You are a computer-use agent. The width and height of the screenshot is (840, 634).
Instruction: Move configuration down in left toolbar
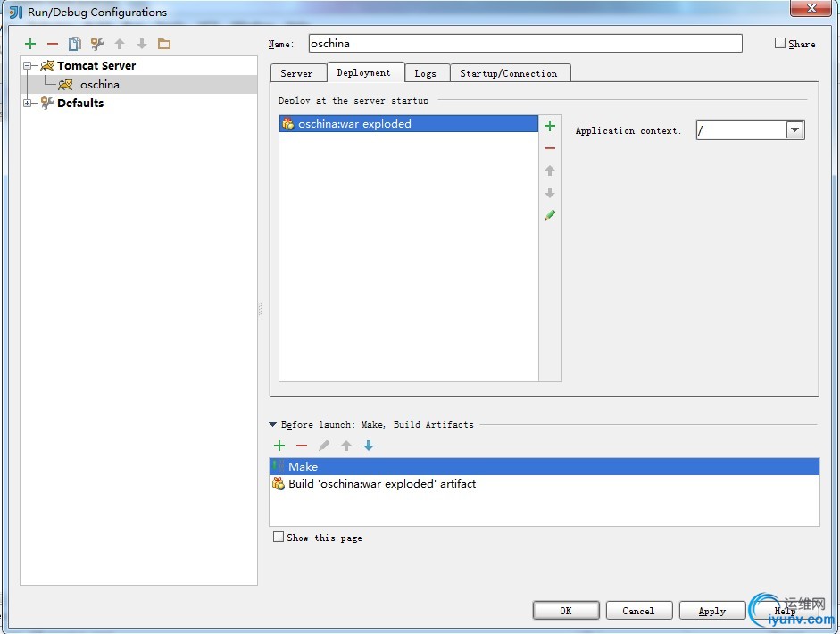tap(142, 44)
